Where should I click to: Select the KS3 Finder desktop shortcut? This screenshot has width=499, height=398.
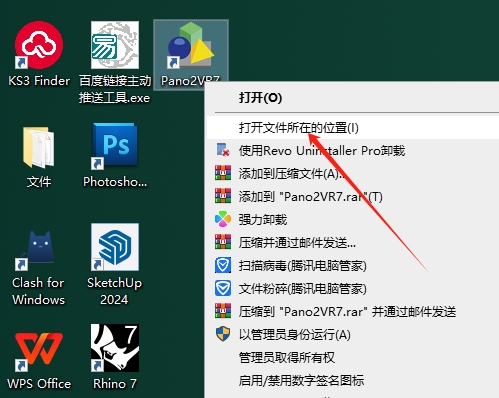(39, 53)
